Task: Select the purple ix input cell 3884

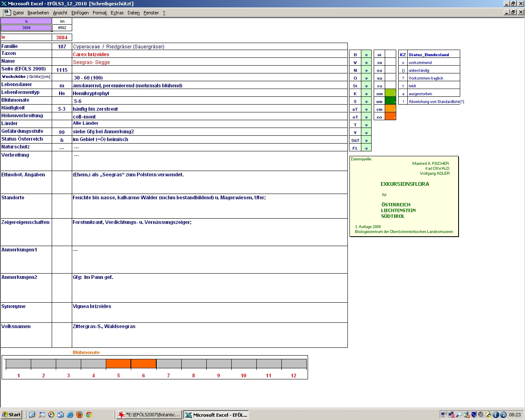Action: pyautogui.click(x=26, y=28)
